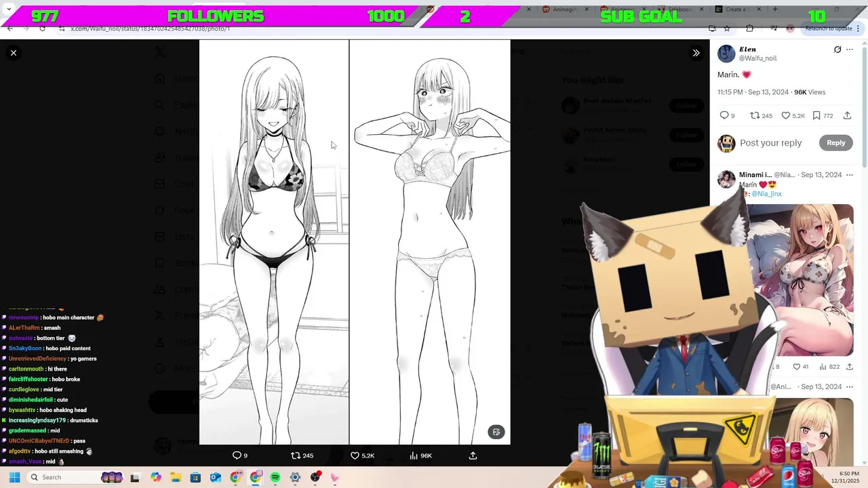
Task: Open the @Waifu_noil handle link
Action: 758,58
